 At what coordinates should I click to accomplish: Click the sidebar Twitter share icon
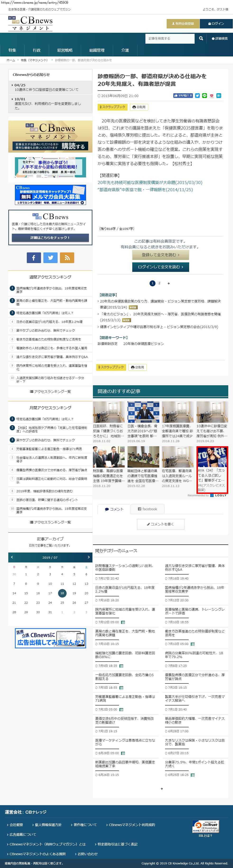pos(50,258)
